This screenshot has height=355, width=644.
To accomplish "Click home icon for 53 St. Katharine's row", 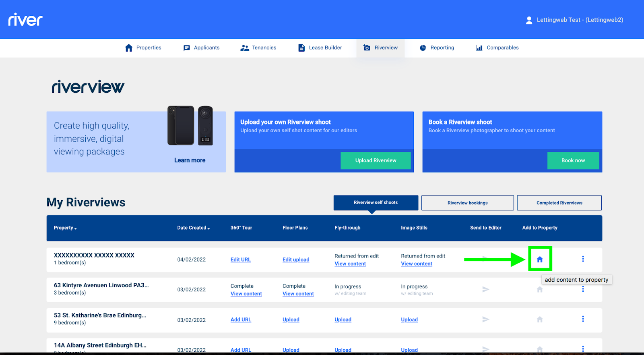I will point(540,320).
